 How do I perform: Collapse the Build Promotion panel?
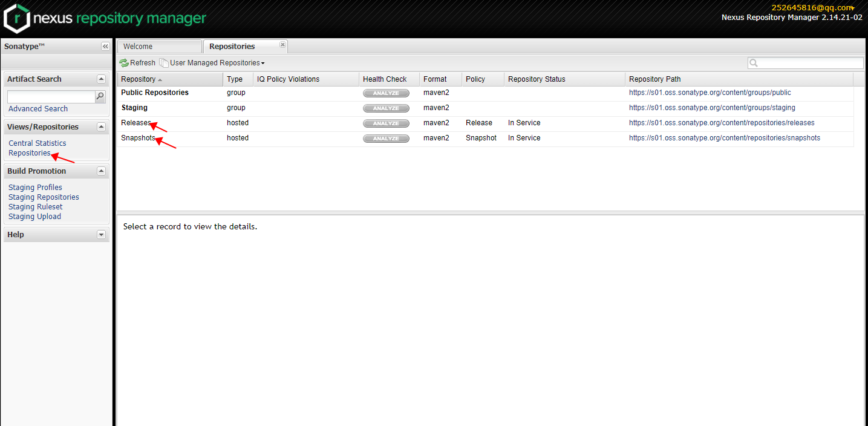click(102, 171)
